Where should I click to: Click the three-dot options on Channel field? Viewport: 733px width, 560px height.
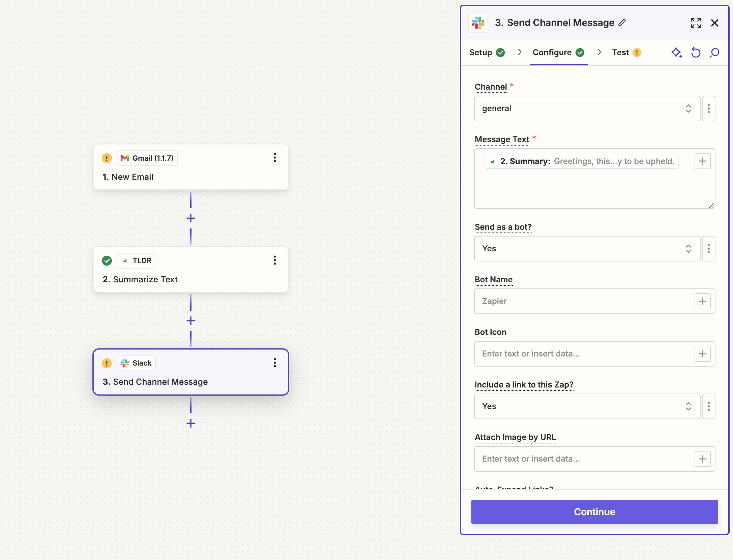coord(709,107)
